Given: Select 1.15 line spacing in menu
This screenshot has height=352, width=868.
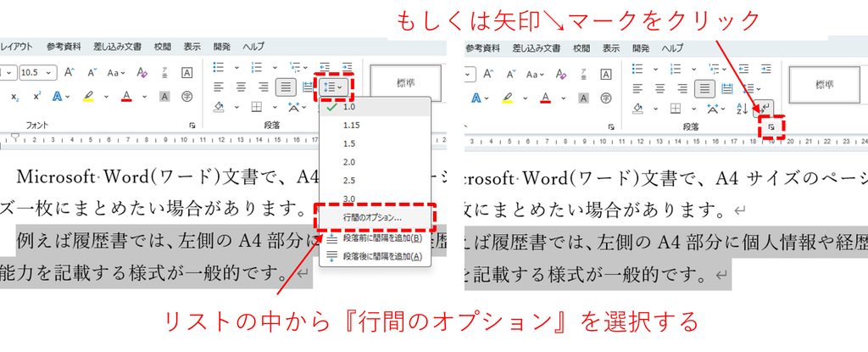Looking at the screenshot, I should point(376,126).
